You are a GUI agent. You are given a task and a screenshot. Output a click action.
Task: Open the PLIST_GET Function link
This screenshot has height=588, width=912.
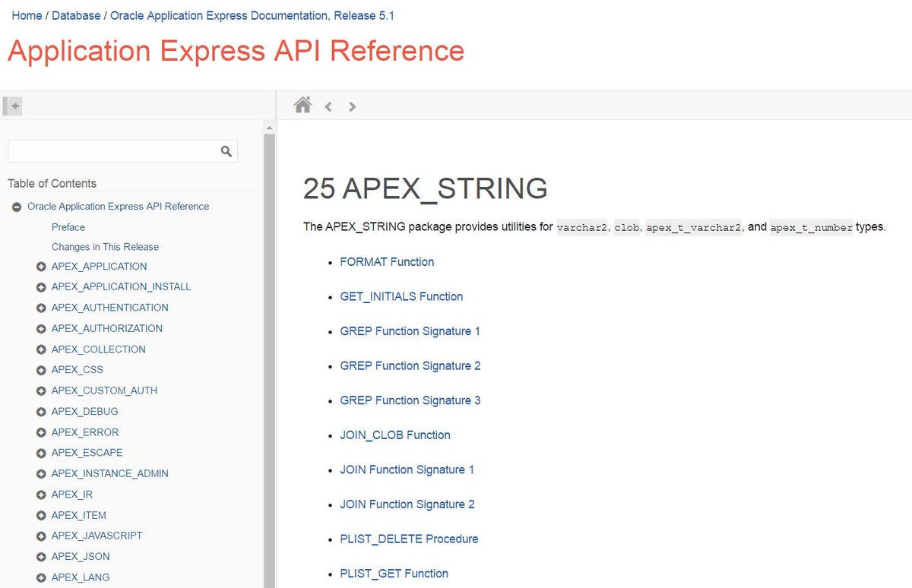click(x=394, y=574)
